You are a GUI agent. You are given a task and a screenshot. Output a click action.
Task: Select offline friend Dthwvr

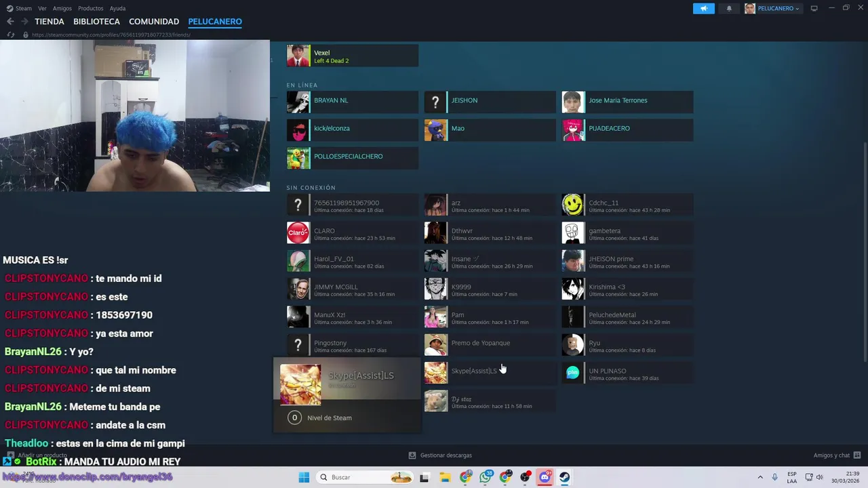click(490, 232)
